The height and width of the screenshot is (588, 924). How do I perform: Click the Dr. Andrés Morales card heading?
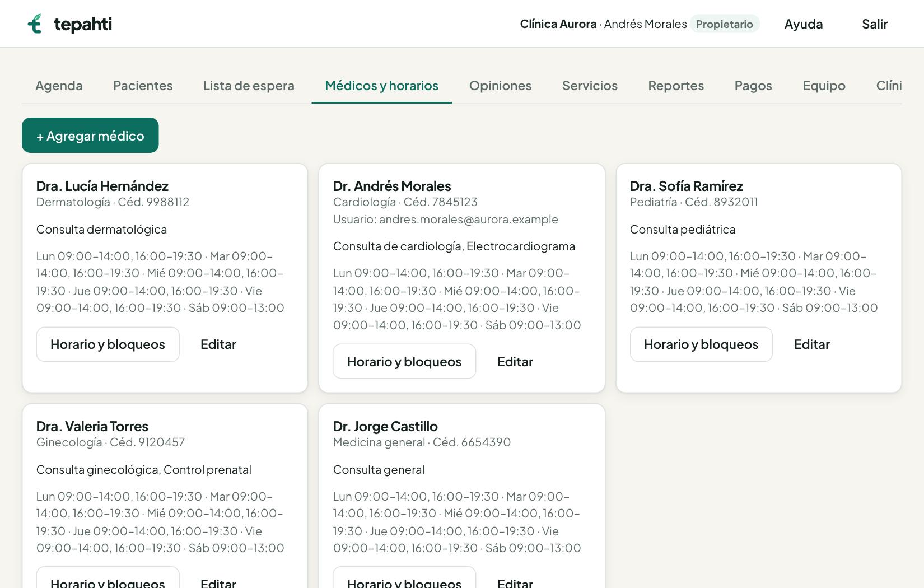point(392,186)
